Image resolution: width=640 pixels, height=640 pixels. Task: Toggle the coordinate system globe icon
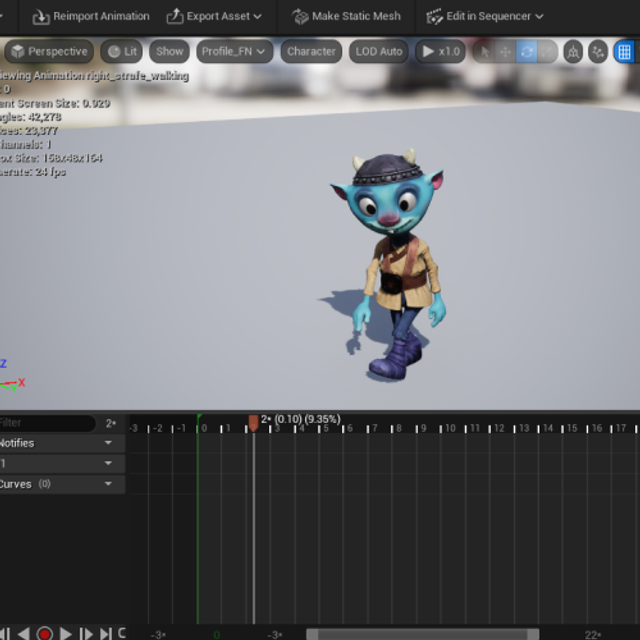click(x=573, y=52)
